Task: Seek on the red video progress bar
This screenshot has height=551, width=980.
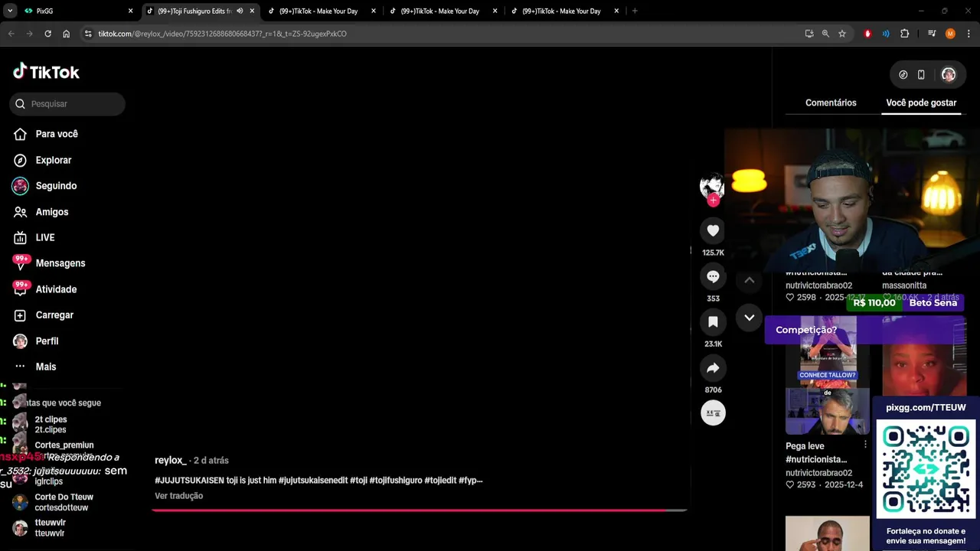Action: tap(420, 510)
